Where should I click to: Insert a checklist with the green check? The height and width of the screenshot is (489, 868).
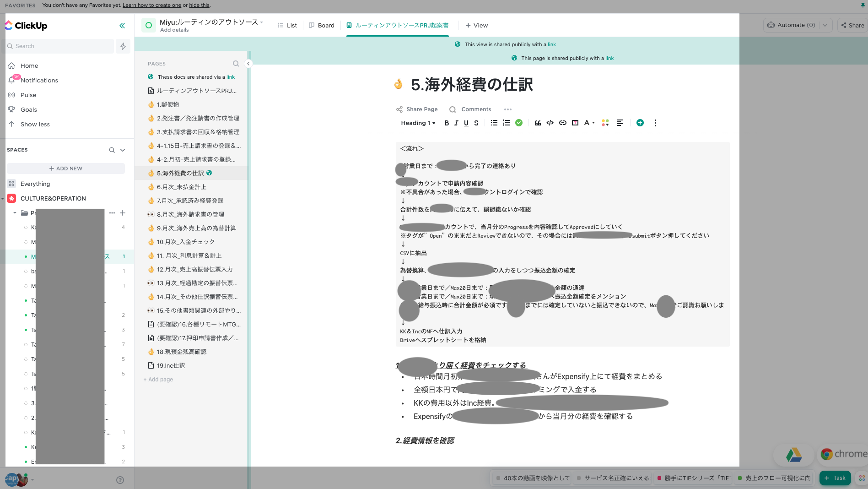pyautogui.click(x=519, y=123)
